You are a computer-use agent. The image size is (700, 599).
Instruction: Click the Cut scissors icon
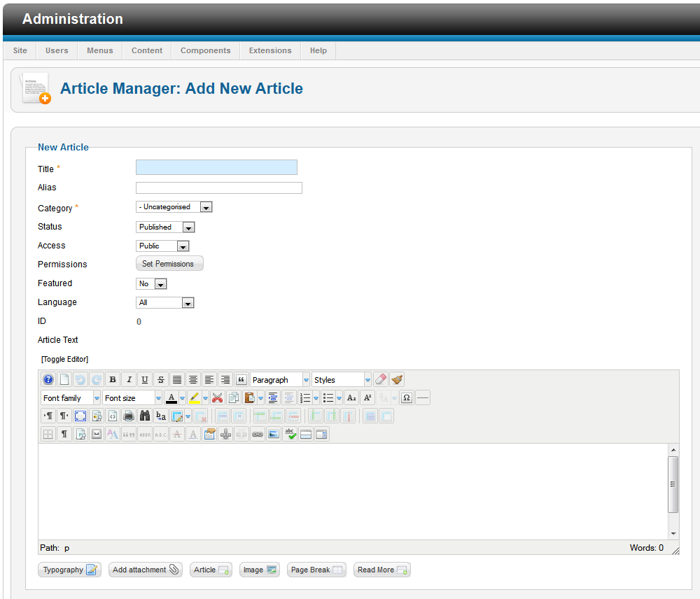pyautogui.click(x=217, y=398)
